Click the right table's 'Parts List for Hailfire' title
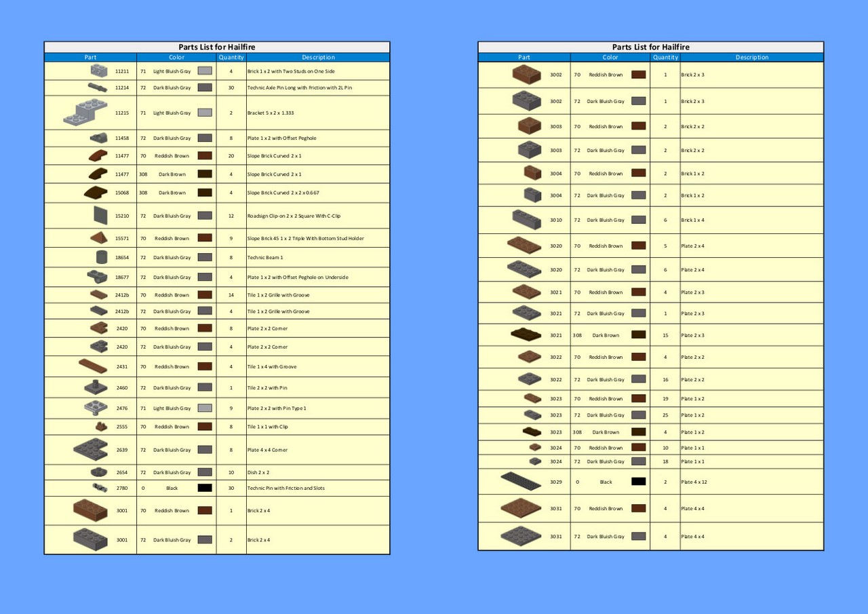868x614 pixels. click(650, 47)
